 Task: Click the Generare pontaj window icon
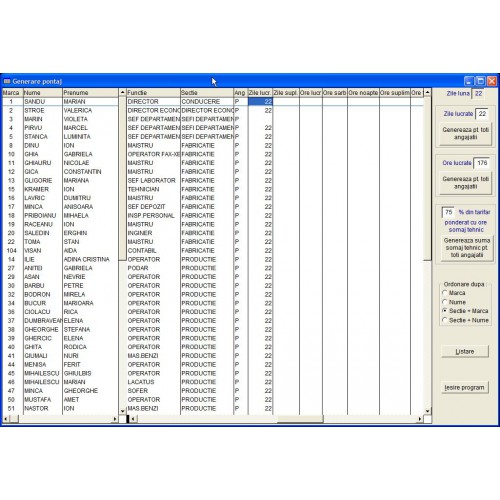tap(7, 81)
